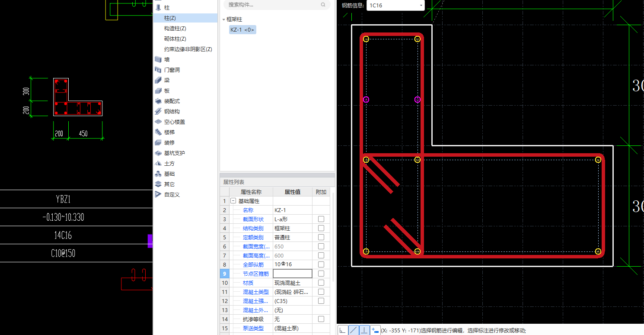Tick the 附加 checkbox for 抗渗等级
Screen dimensions: 644x335
pyautogui.click(x=321, y=319)
